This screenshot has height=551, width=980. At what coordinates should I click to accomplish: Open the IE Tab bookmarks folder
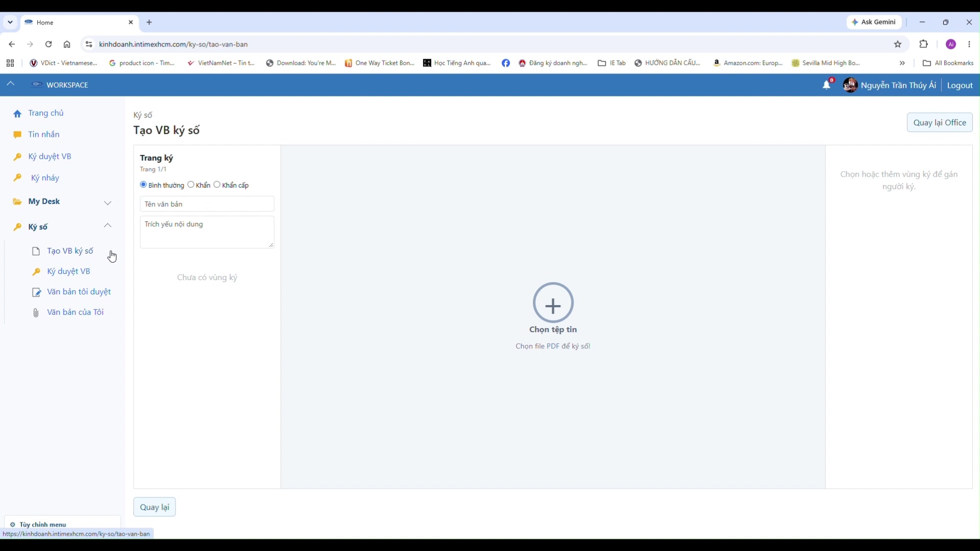click(x=612, y=63)
